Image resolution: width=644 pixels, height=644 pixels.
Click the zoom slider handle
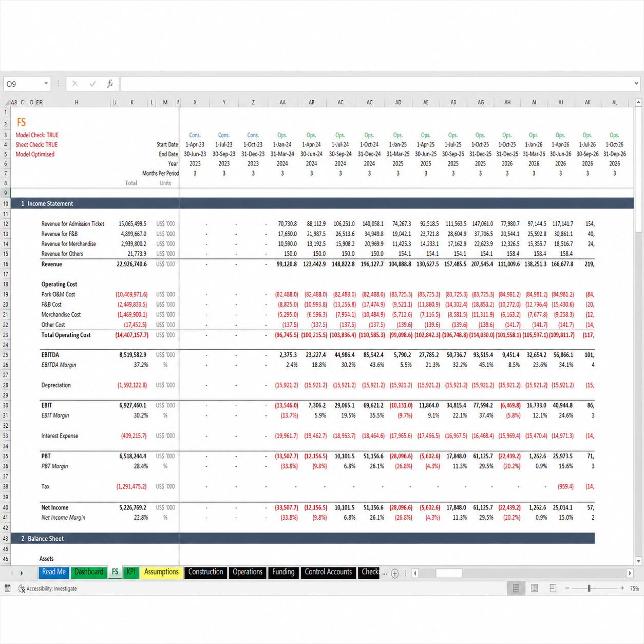589,589
